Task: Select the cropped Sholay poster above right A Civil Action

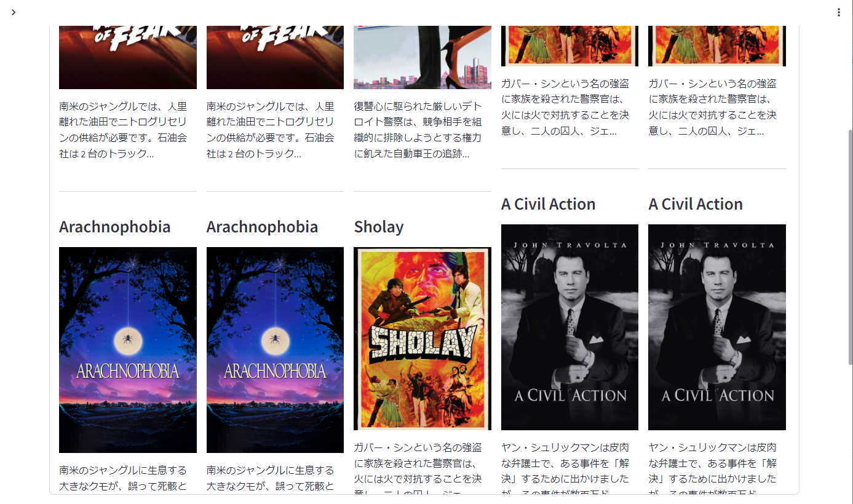Action: pyautogui.click(x=717, y=46)
